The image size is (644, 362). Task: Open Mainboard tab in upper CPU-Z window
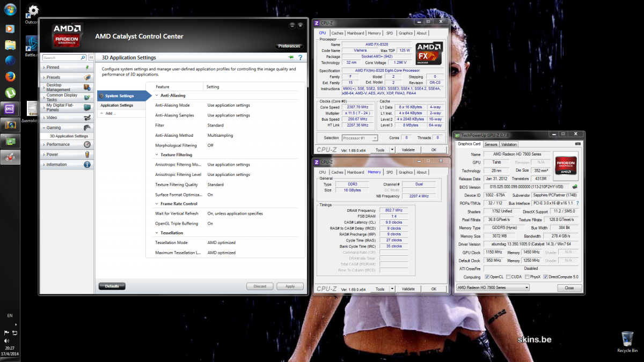click(355, 33)
